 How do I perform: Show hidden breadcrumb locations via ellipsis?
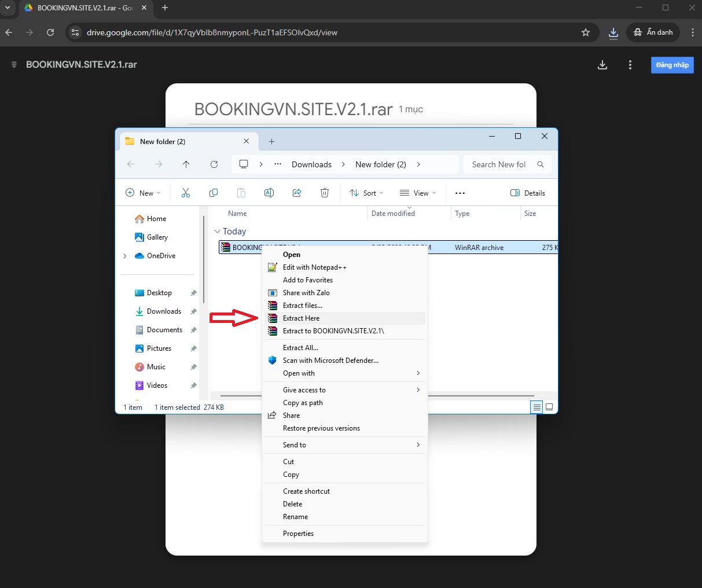(278, 164)
